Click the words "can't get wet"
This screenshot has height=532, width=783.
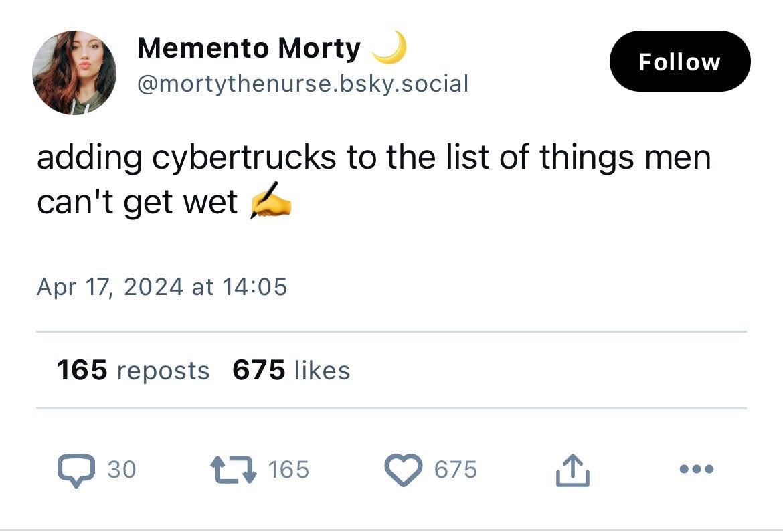[x=137, y=201]
